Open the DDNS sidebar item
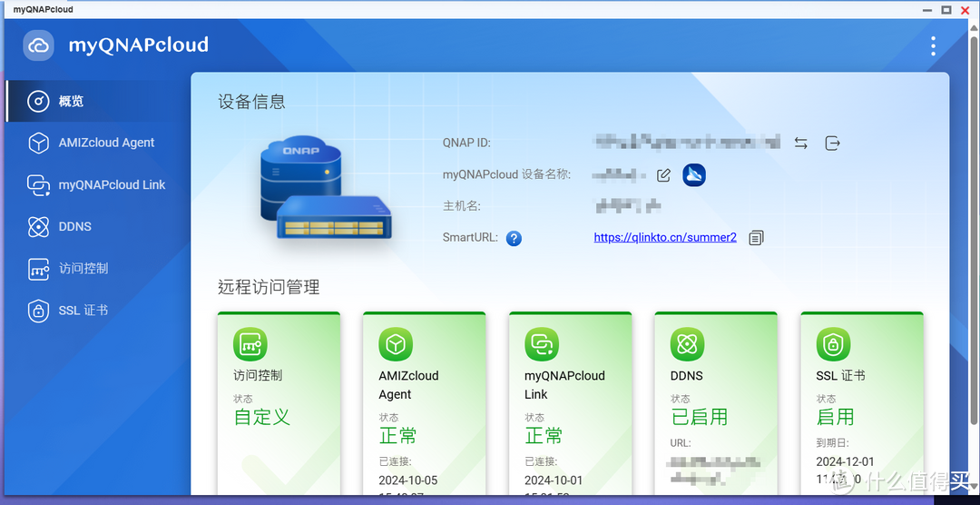The width and height of the screenshot is (980, 505). (98, 226)
